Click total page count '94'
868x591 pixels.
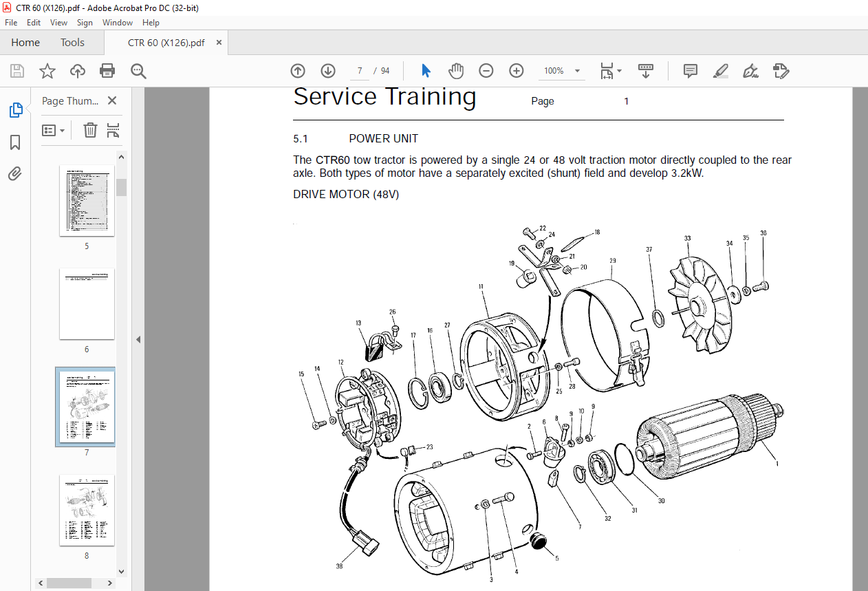[x=384, y=71]
